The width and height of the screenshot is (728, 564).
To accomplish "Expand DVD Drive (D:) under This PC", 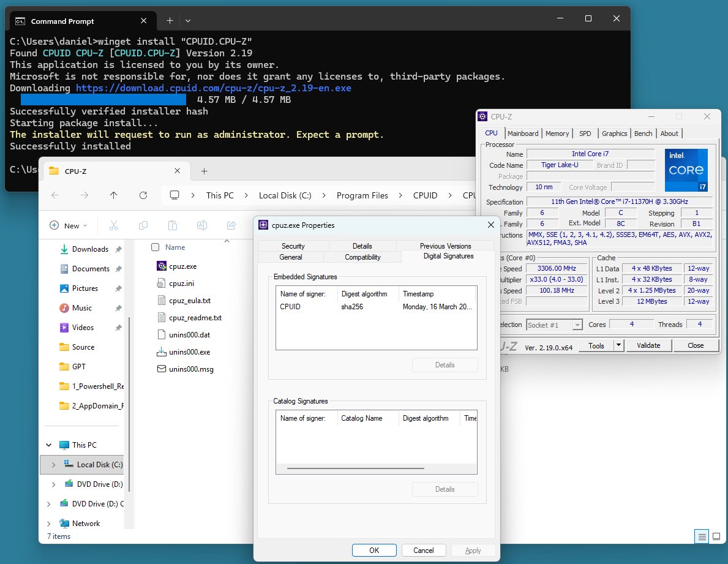I will [53, 484].
